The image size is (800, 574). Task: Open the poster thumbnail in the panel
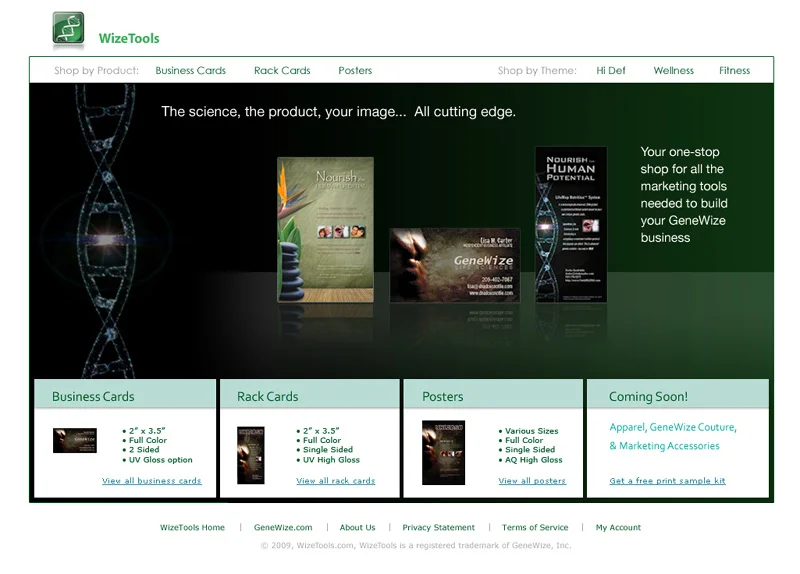(443, 453)
